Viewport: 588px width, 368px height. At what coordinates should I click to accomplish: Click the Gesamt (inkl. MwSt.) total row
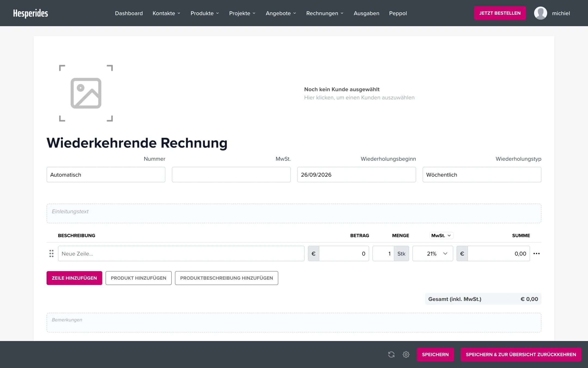[483, 299]
